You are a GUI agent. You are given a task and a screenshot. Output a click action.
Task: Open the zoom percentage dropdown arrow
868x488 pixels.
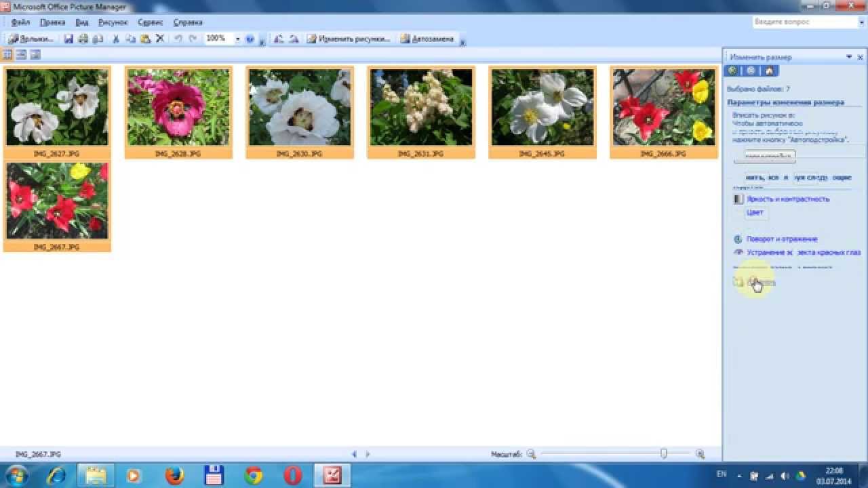click(237, 39)
